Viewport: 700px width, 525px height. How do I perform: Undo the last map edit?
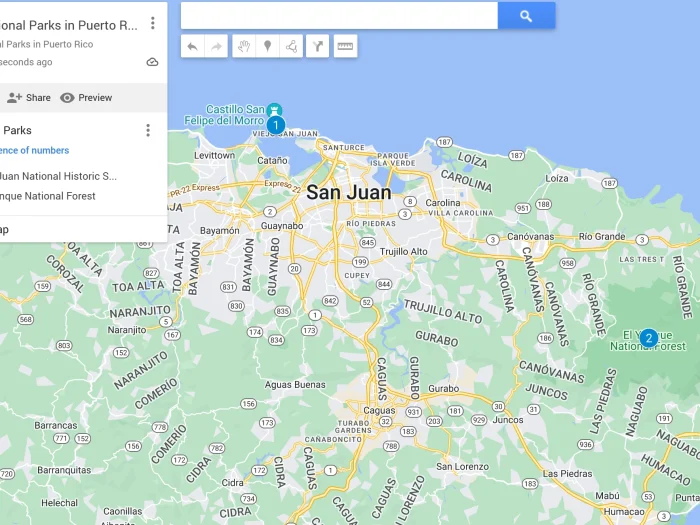192,46
